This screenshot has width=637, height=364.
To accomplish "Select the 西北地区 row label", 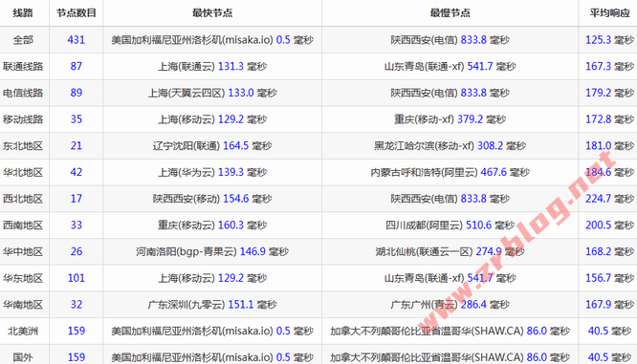I will pyautogui.click(x=23, y=199).
